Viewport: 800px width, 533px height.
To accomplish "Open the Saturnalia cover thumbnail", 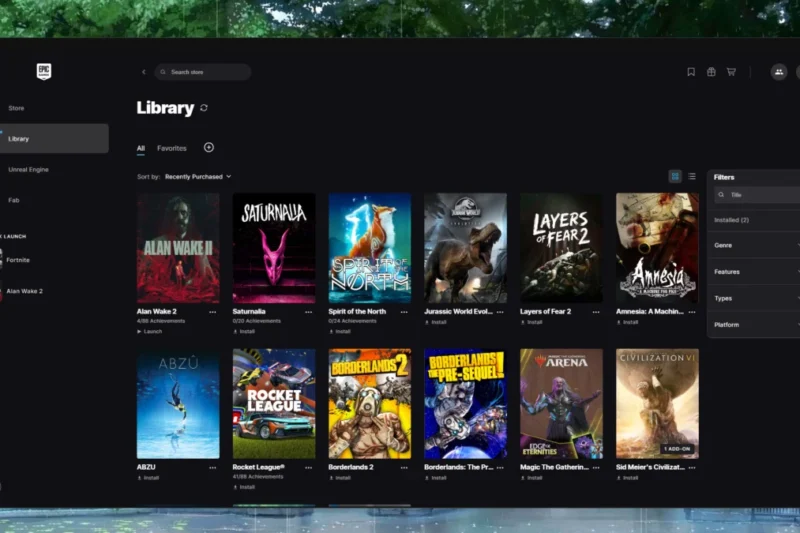I will [x=274, y=248].
